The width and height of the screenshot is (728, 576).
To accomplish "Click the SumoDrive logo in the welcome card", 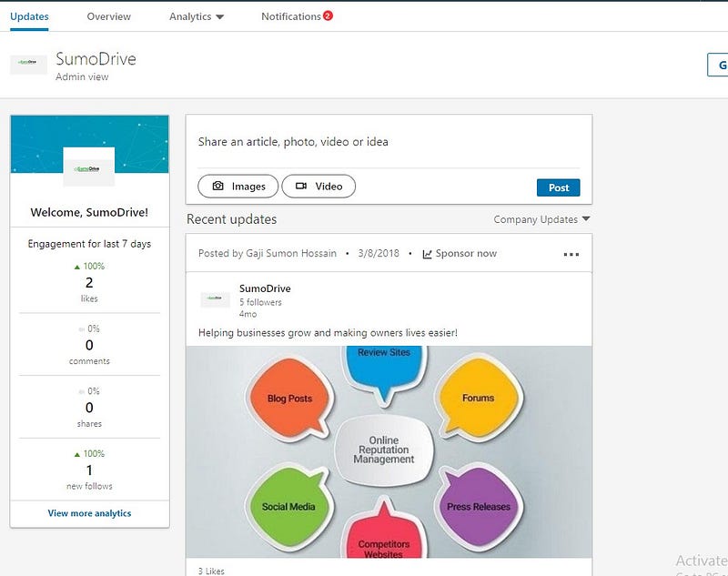I will [x=88, y=167].
